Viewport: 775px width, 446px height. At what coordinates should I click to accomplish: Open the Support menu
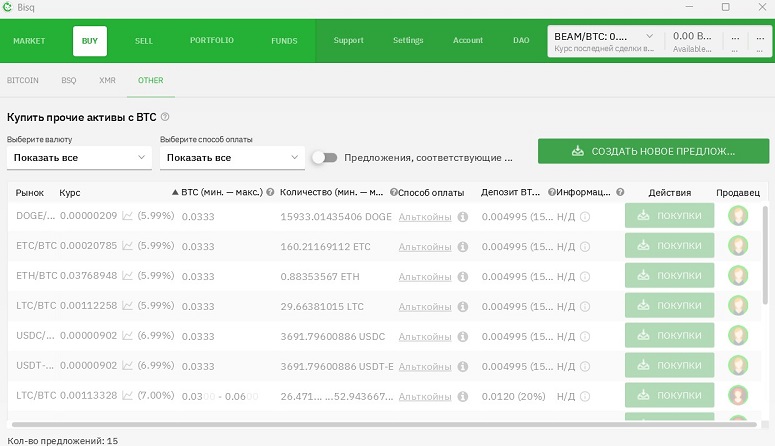tap(348, 41)
